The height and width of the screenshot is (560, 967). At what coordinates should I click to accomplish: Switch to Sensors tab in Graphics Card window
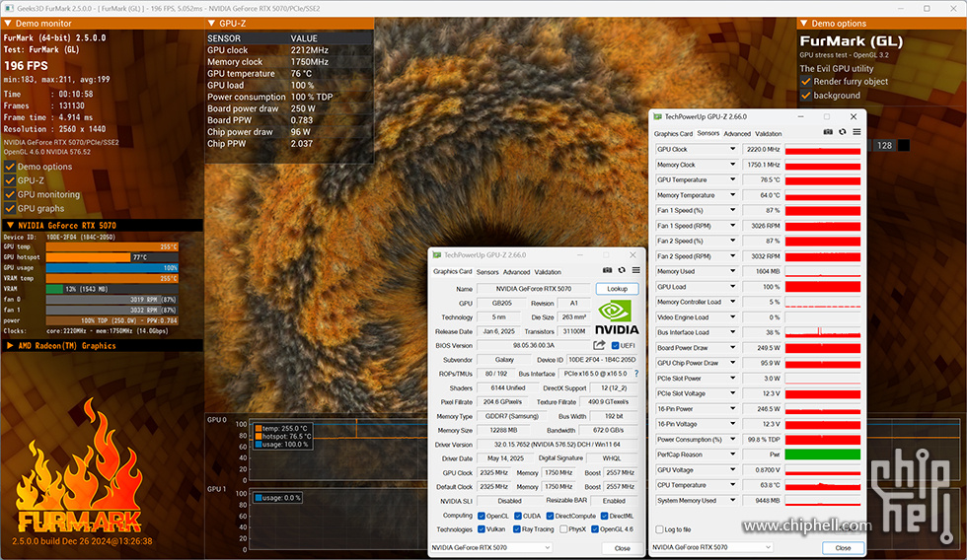pyautogui.click(x=487, y=272)
